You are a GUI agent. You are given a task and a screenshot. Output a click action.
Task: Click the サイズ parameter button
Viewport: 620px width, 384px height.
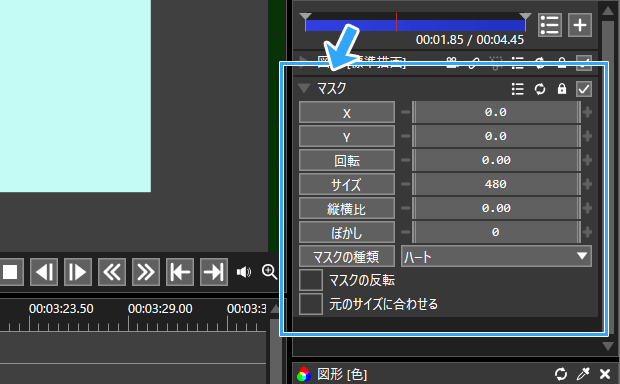347,184
